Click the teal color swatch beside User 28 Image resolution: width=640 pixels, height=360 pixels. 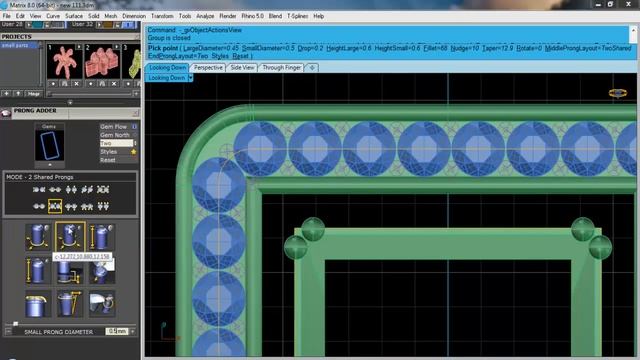(38, 25)
